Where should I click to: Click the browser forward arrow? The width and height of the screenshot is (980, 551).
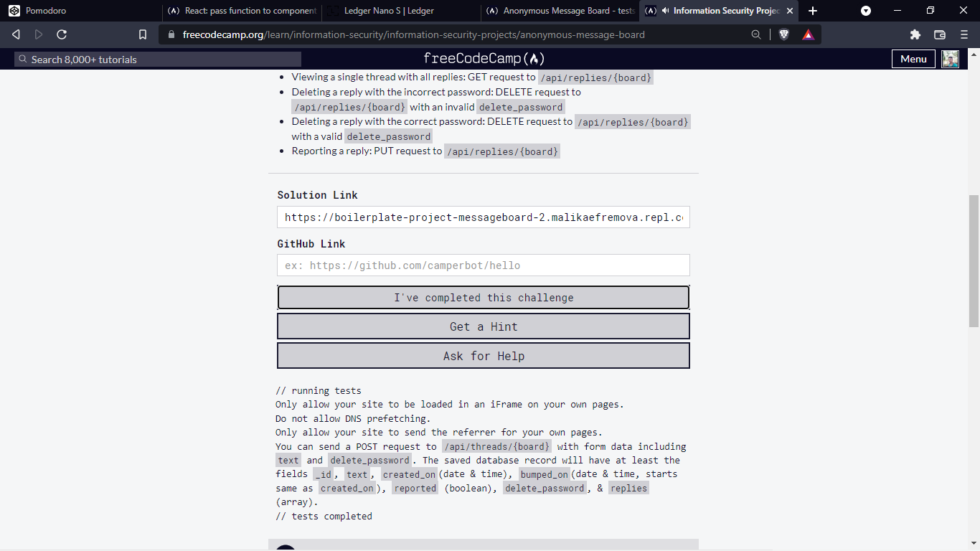[39, 34]
